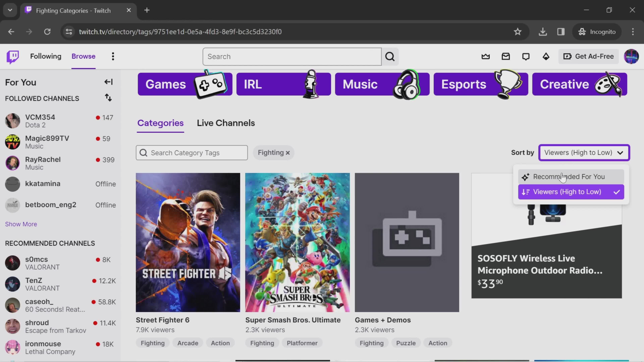Click Super Smash Bros. Ultimate title link
644x362 pixels.
293,320
